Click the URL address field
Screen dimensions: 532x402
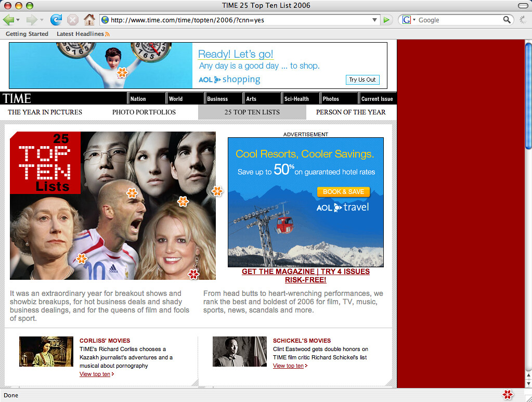tap(240, 20)
